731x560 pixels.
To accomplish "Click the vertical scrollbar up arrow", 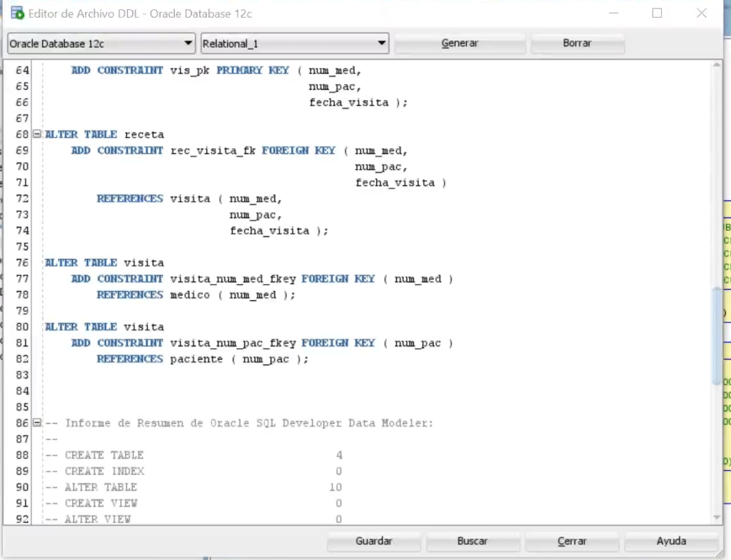I will tap(717, 65).
